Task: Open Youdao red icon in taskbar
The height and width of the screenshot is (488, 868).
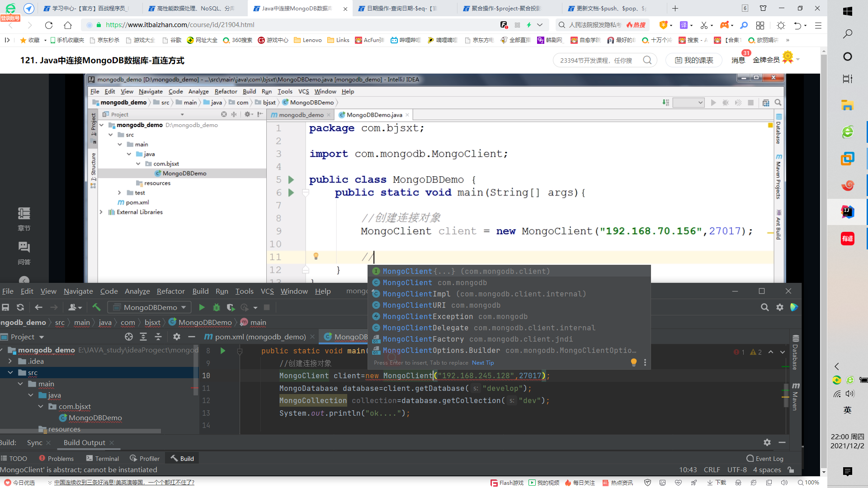Action: pyautogui.click(x=848, y=238)
